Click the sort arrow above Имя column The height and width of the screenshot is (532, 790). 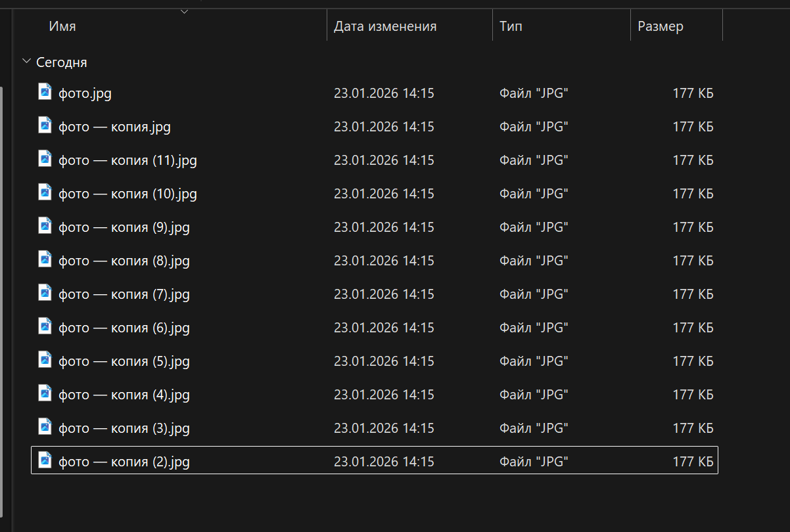click(x=184, y=12)
